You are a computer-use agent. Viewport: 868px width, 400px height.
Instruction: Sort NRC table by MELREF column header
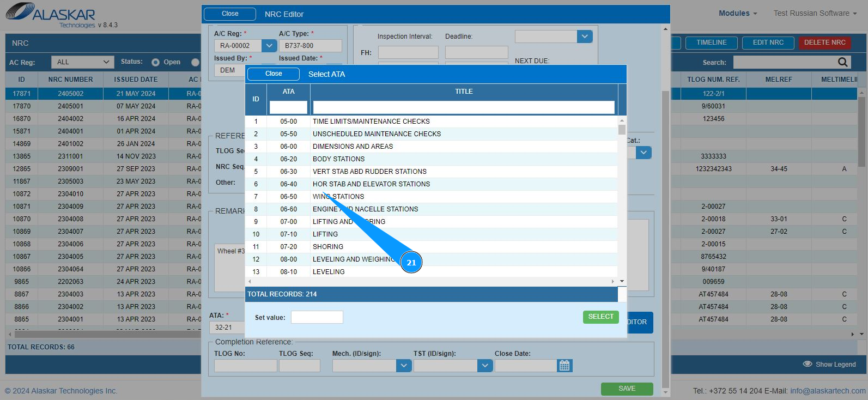coord(779,80)
